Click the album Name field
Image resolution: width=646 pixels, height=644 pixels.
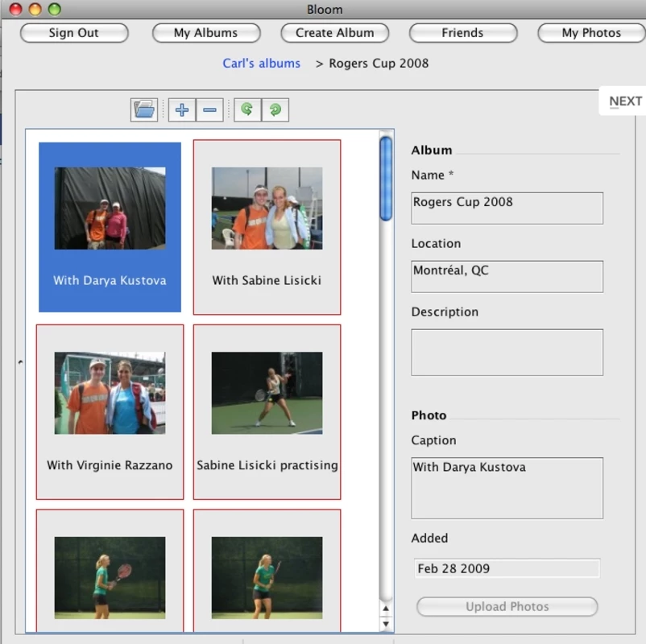coord(507,208)
